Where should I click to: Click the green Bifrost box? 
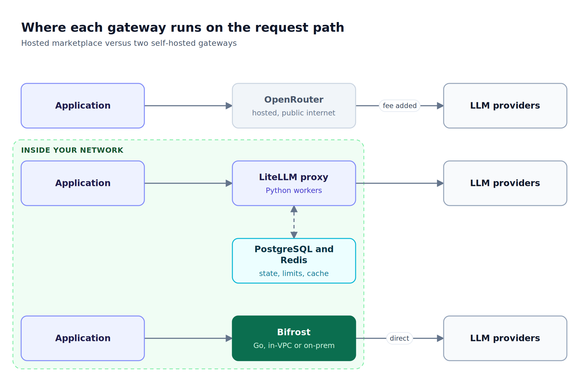(294, 338)
